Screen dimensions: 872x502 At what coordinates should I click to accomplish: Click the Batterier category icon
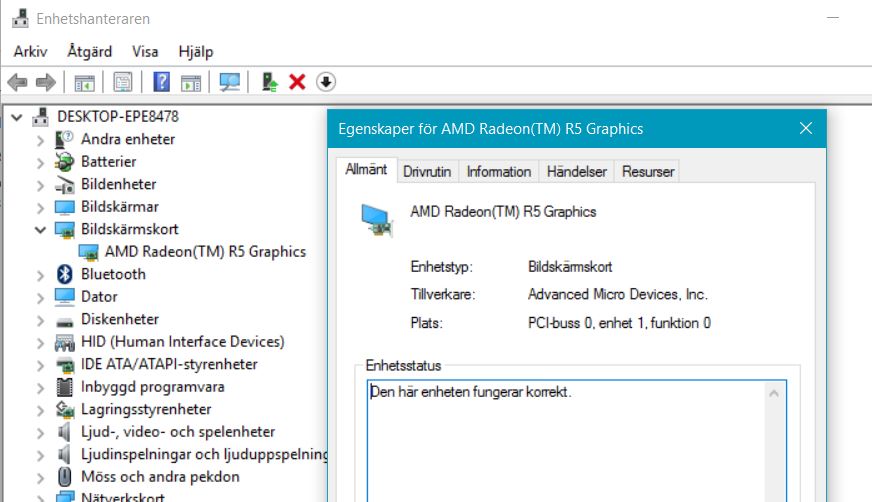coord(65,161)
